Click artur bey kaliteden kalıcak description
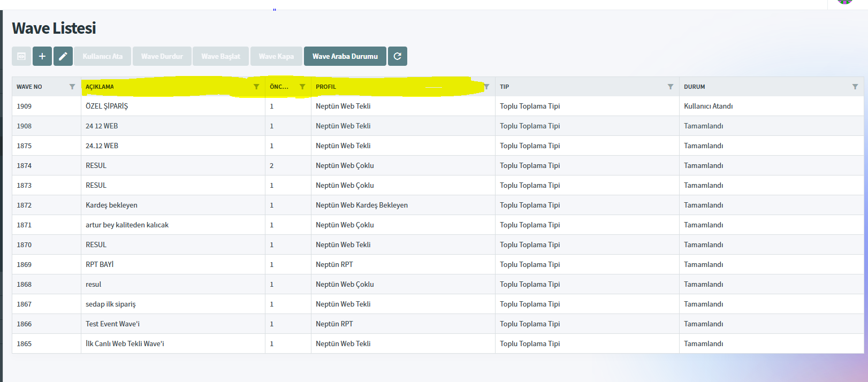Viewport: 868px width, 382px height. tap(127, 225)
